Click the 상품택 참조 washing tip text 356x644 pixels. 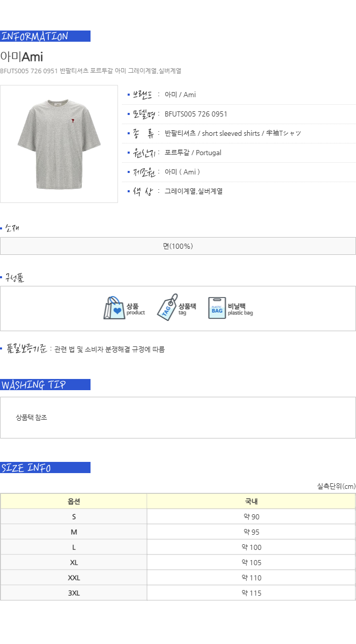coord(32,418)
